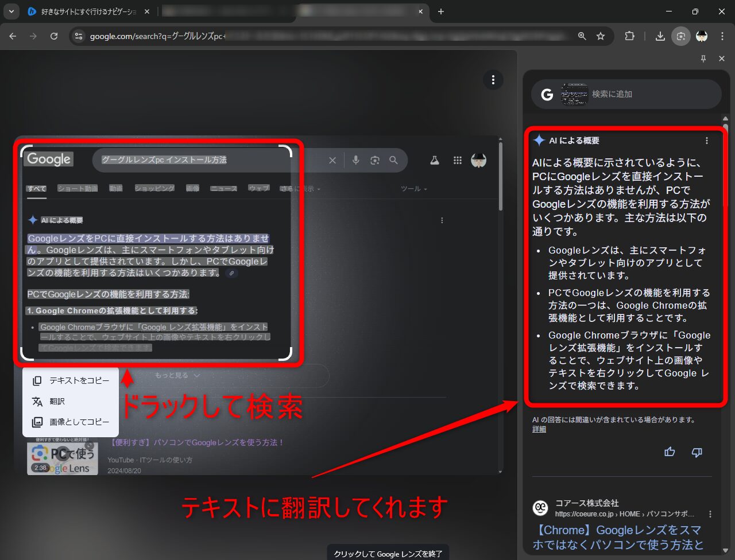Open the tab search dropdown arrow
This screenshot has width=735, height=560.
click(11, 11)
